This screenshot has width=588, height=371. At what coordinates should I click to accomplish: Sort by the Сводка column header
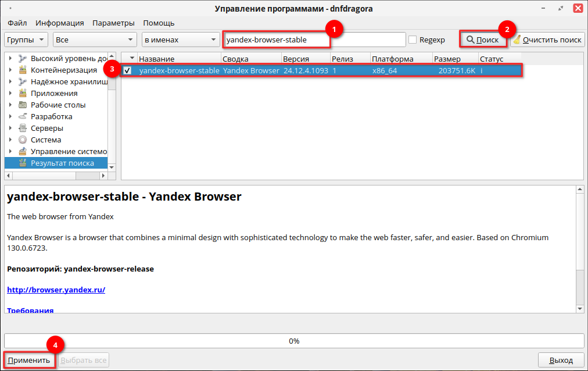click(251, 59)
